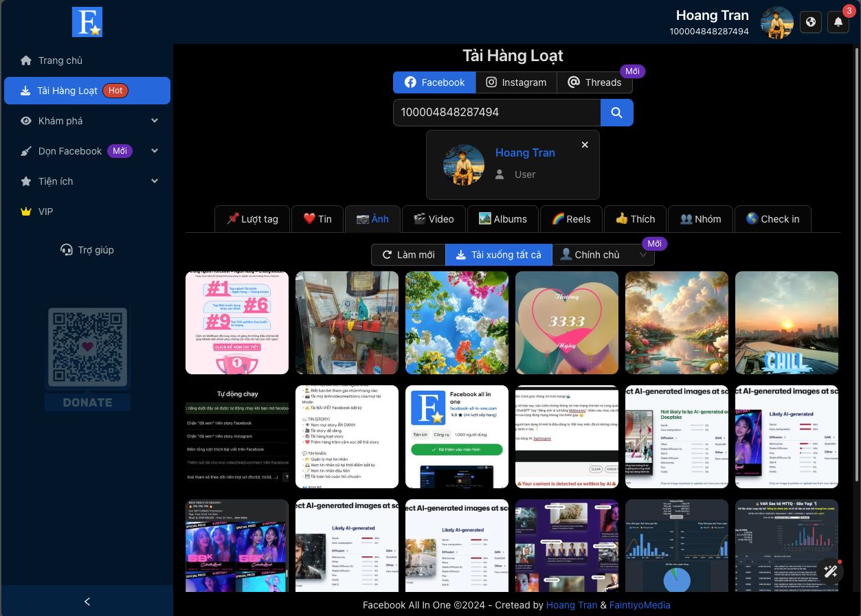The width and height of the screenshot is (861, 616).
Task: Select the Facebook platform tab
Action: pos(434,82)
